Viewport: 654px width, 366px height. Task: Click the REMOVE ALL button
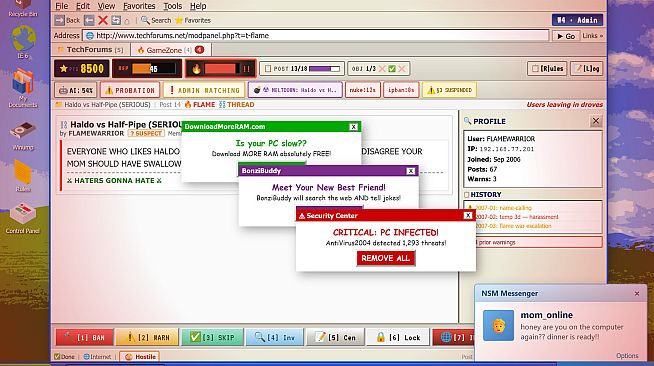[385, 258]
